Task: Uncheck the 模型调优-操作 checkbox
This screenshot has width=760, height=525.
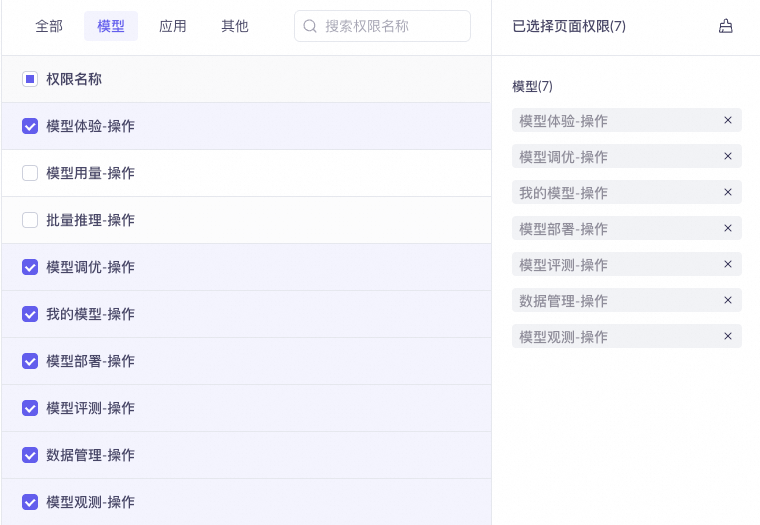Action: 30,267
